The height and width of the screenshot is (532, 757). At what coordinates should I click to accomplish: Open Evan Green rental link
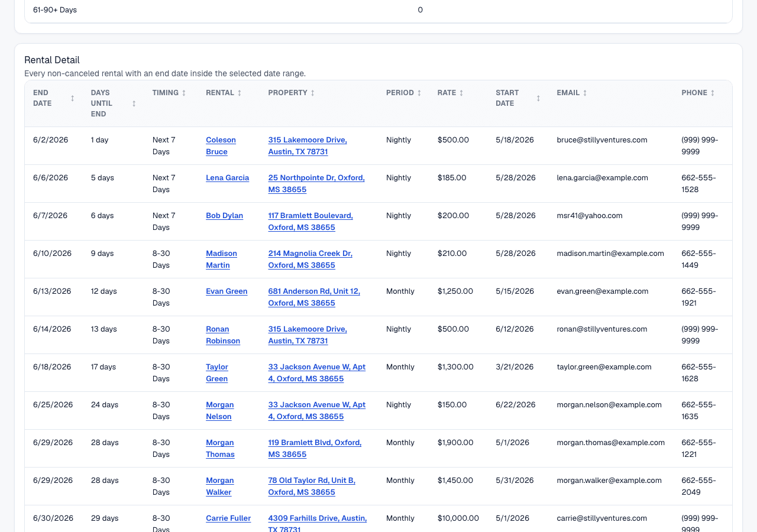pyautogui.click(x=227, y=291)
